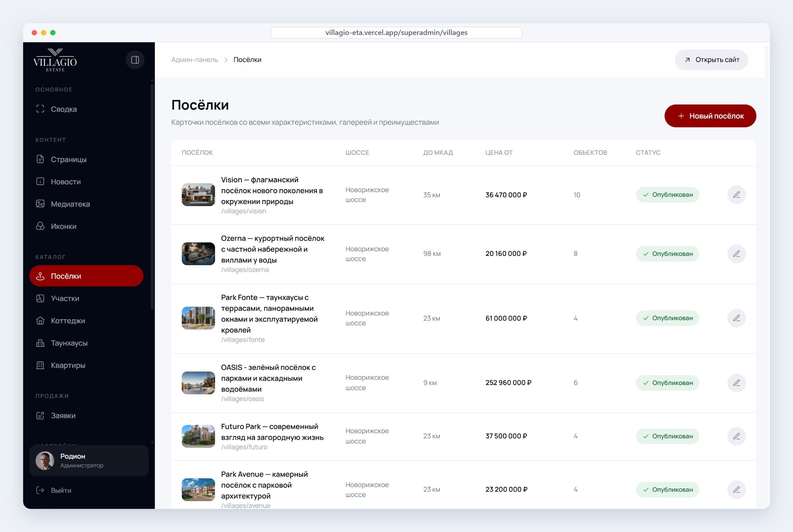793x532 pixels.
Task: Select the active Посёлки sidebar item
Action: pos(86,276)
